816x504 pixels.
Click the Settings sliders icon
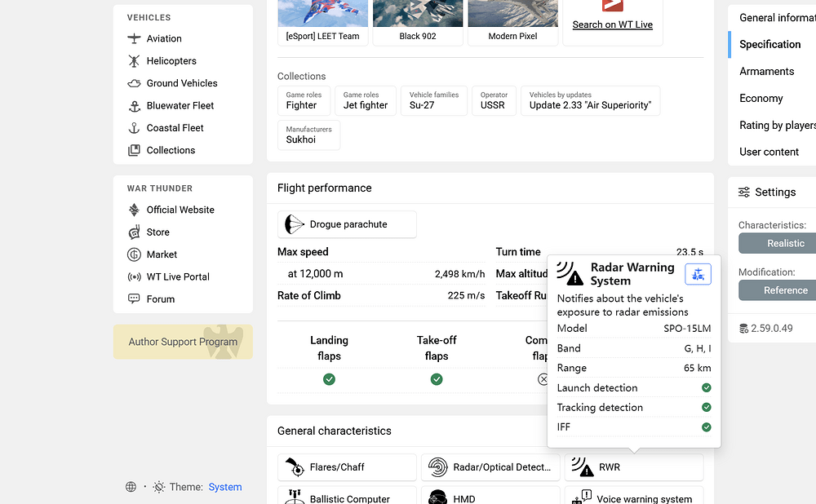tap(744, 192)
